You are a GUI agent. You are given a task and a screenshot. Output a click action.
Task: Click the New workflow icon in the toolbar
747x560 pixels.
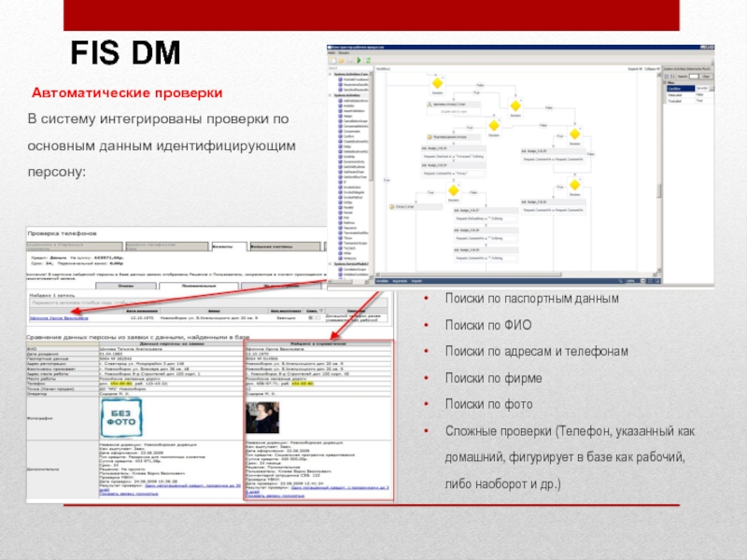point(333,61)
